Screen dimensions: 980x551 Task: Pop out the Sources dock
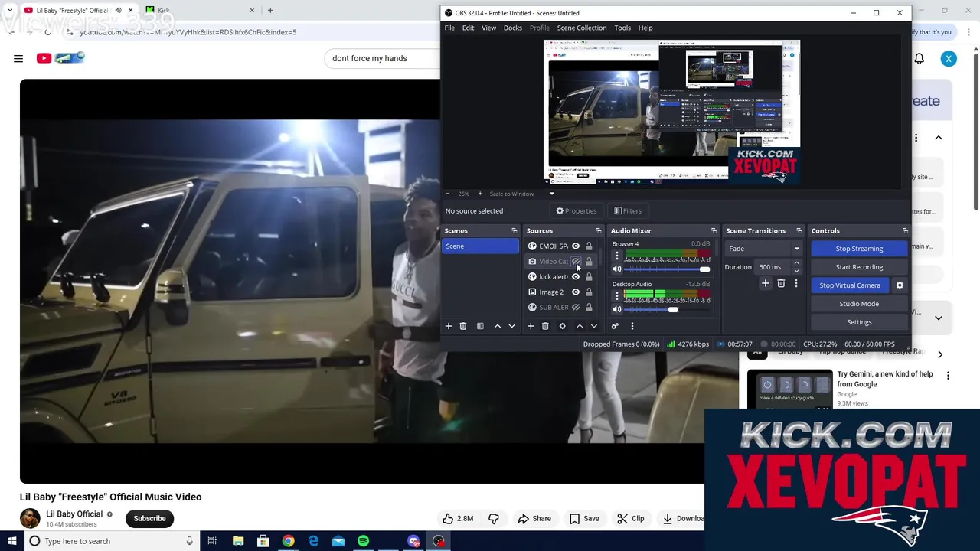pos(599,230)
